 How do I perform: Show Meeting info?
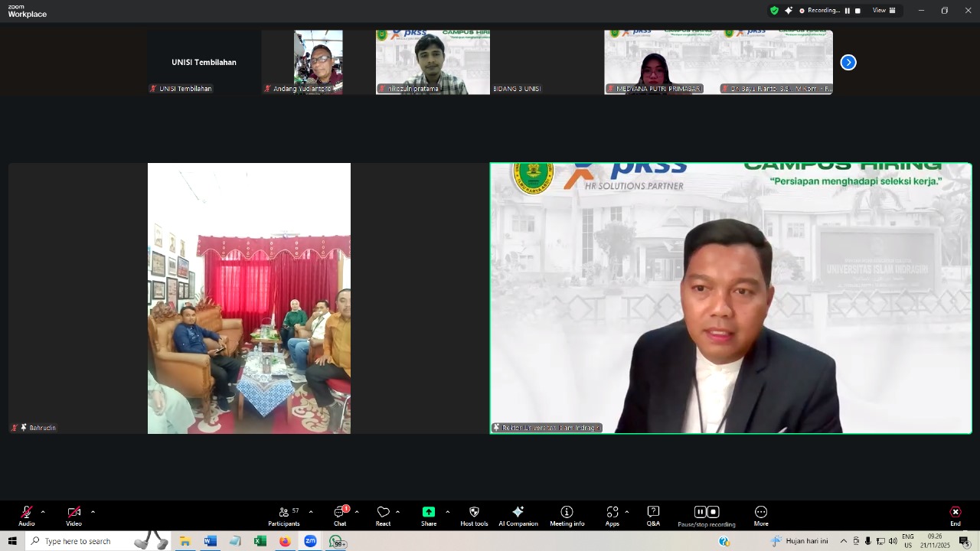[567, 516]
